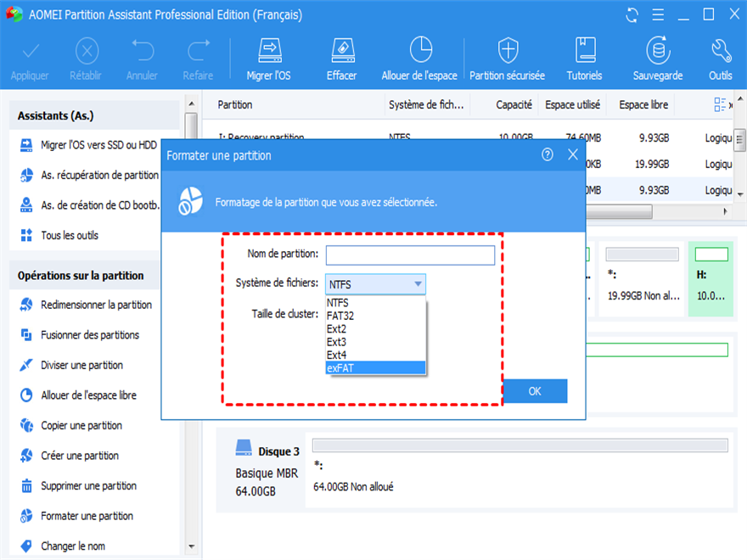Select Migrer l'OS vers SSD ou HDD assistant
Viewport: 747px width, 560px height.
coord(89,145)
